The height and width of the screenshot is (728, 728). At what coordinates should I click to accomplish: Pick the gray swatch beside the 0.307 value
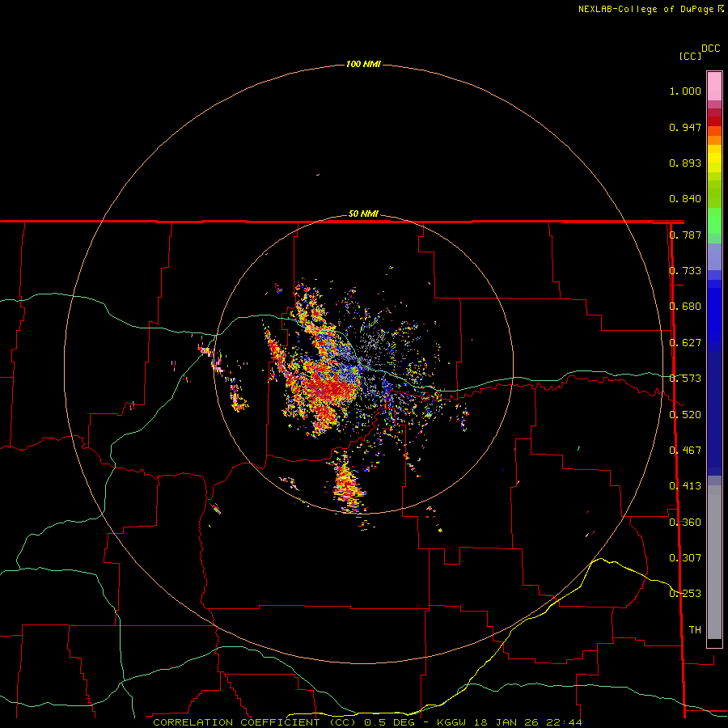[x=714, y=562]
